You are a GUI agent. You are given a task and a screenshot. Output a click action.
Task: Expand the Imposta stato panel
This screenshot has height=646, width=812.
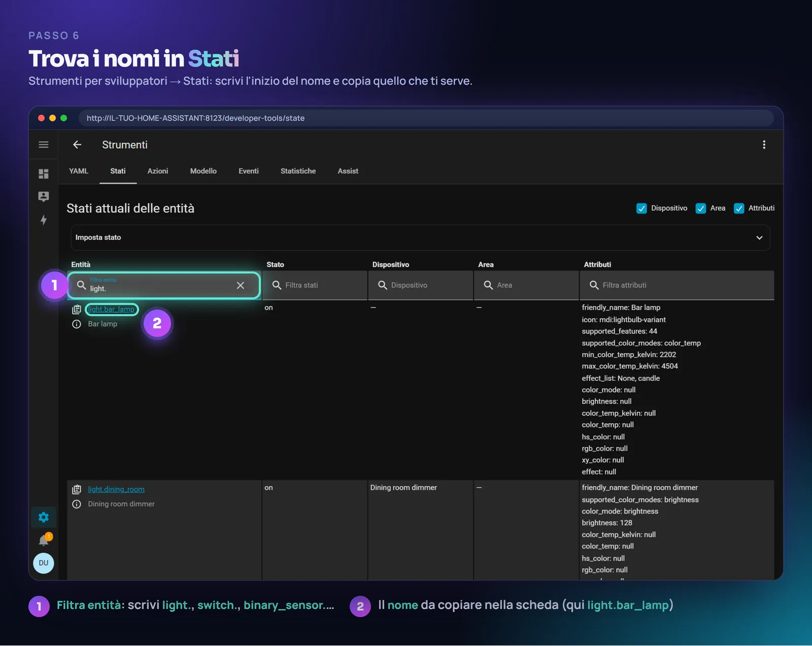coord(420,237)
